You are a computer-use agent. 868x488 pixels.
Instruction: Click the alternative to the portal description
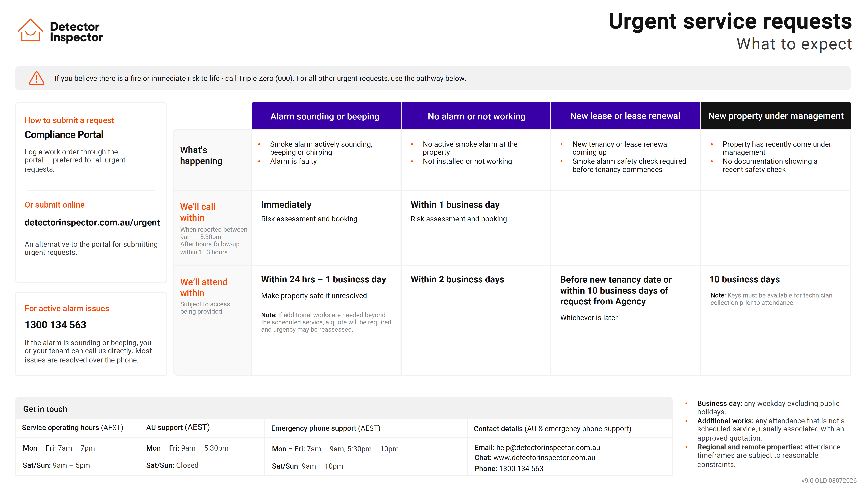coord(91,248)
